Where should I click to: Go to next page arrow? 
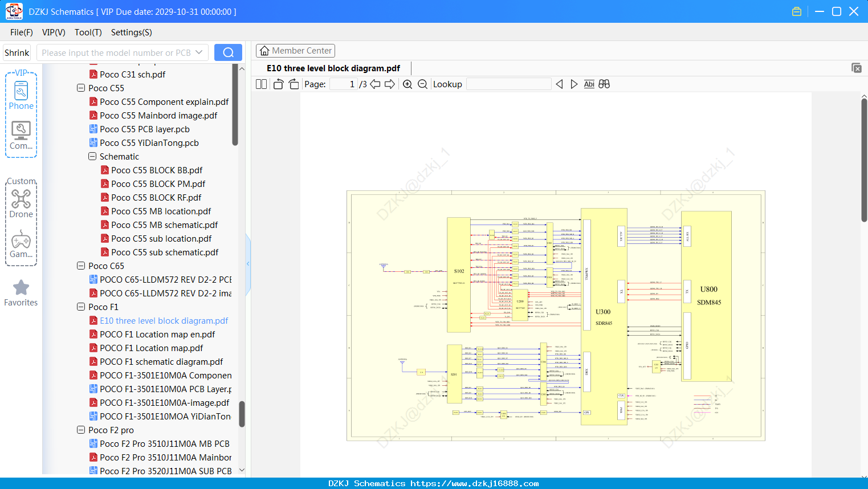click(x=390, y=84)
